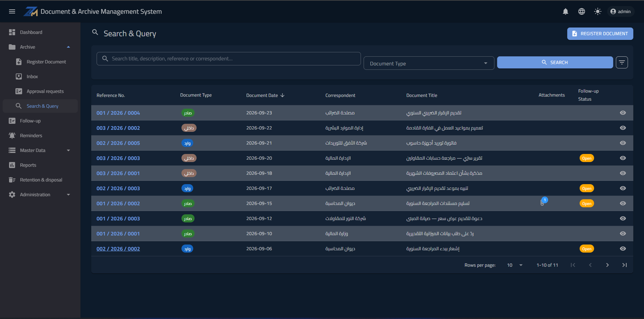This screenshot has width=644, height=319.
Task: Open Reminders in sidebar
Action: [x=40, y=136]
